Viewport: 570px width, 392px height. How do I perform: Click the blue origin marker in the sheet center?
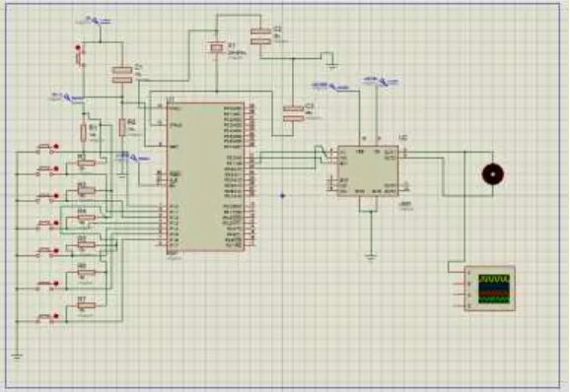click(282, 196)
